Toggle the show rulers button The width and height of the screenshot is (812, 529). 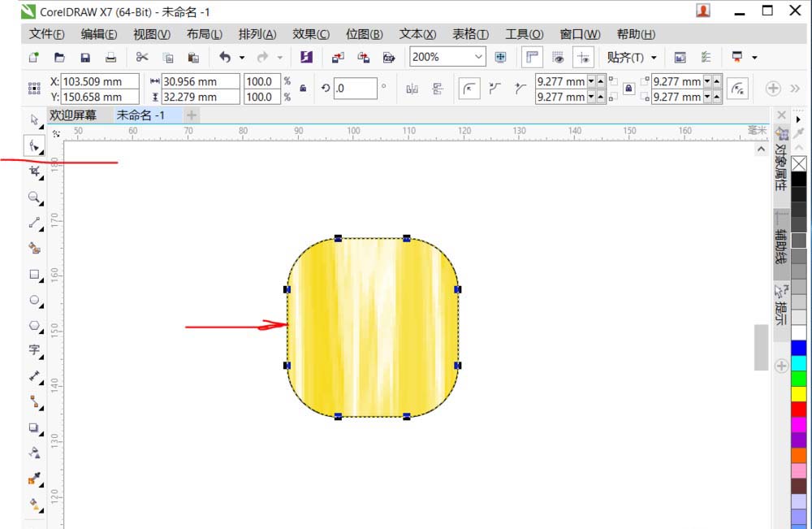click(x=532, y=57)
